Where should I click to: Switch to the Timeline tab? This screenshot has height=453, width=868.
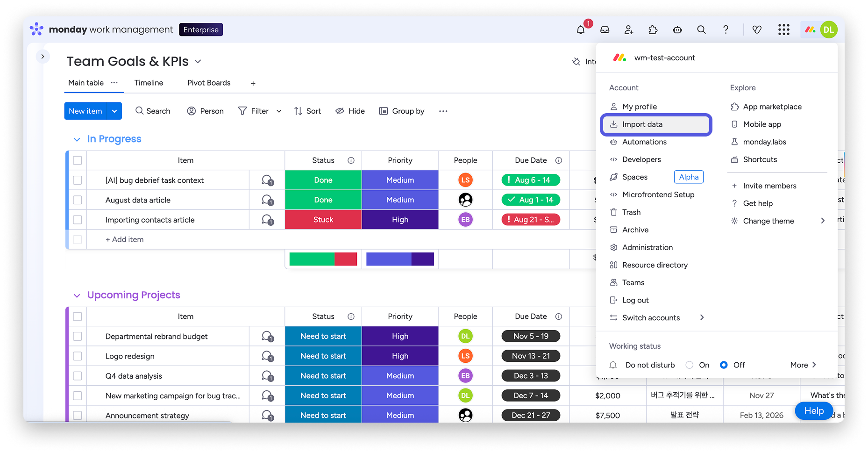tap(149, 83)
